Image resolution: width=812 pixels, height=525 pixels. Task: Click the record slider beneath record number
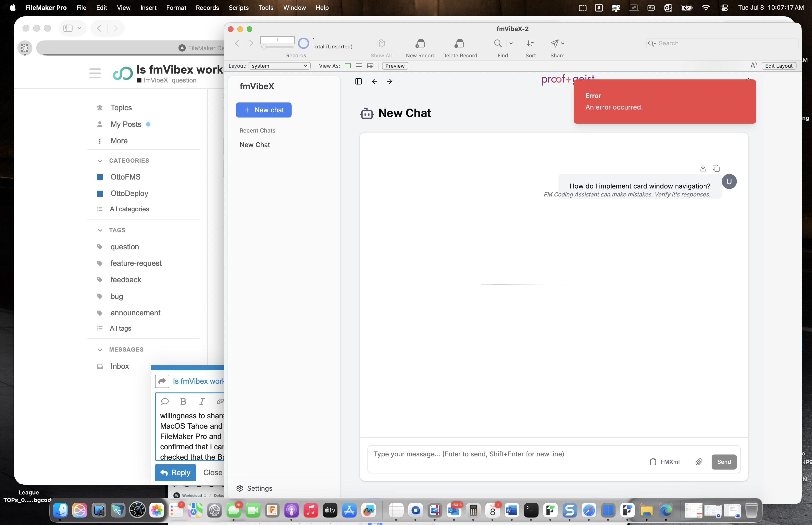tap(277, 47)
